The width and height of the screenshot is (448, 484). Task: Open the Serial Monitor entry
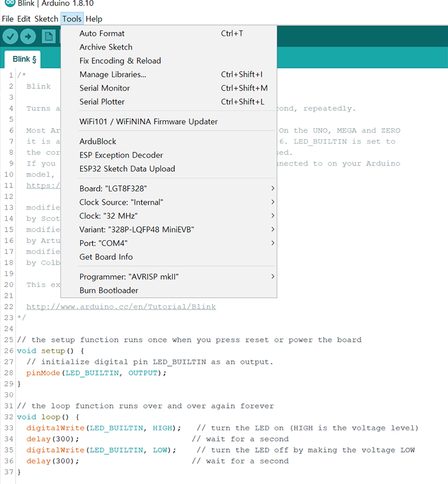[169, 88]
